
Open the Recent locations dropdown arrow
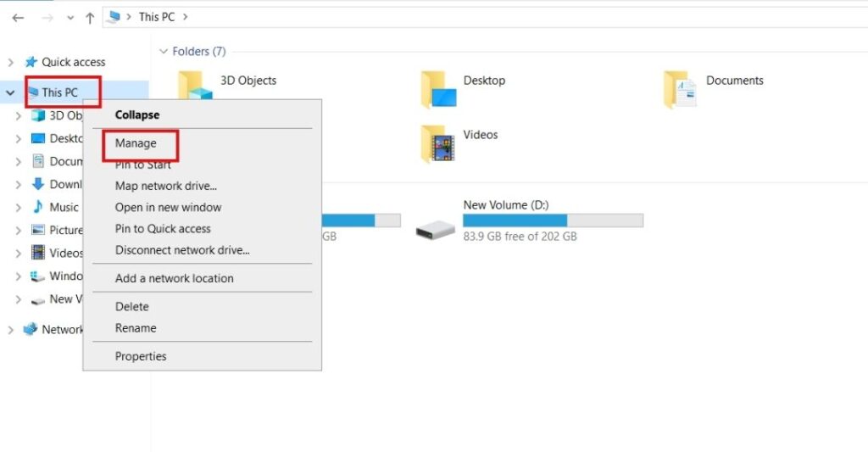point(70,18)
